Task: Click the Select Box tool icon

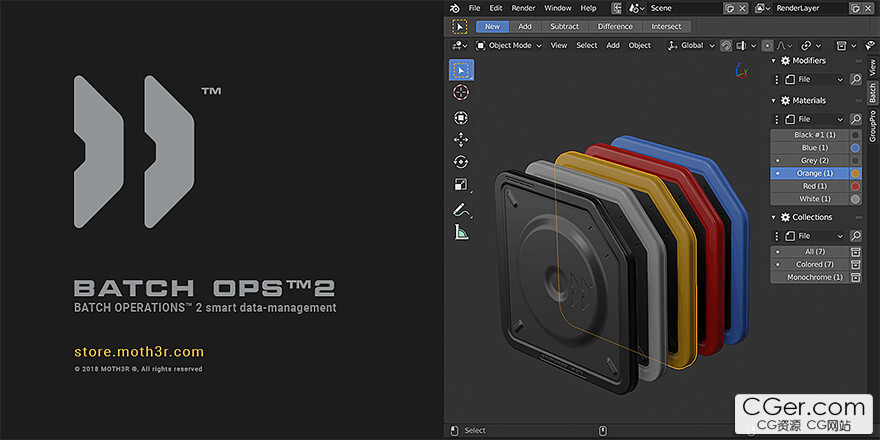Action: click(461, 70)
